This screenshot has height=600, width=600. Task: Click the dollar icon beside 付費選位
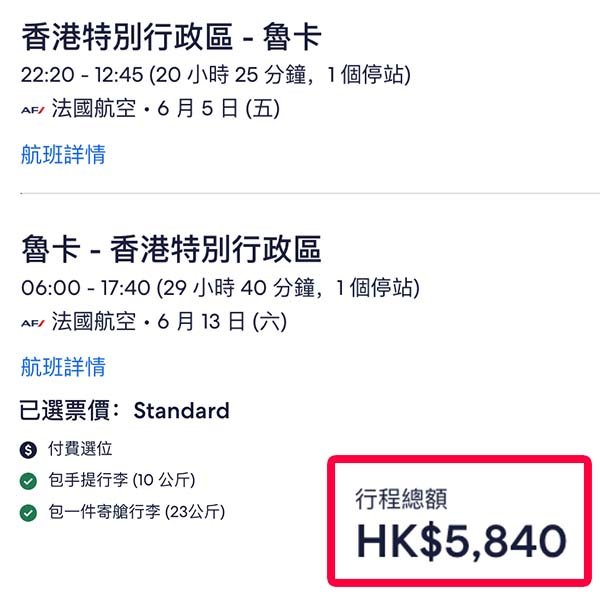[x=28, y=450]
